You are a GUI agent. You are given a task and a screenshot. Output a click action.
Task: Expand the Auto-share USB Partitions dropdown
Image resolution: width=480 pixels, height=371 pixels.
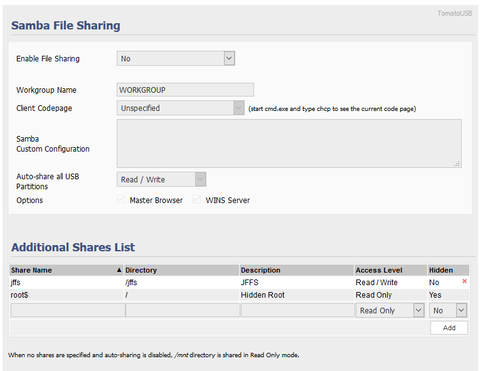pos(161,179)
